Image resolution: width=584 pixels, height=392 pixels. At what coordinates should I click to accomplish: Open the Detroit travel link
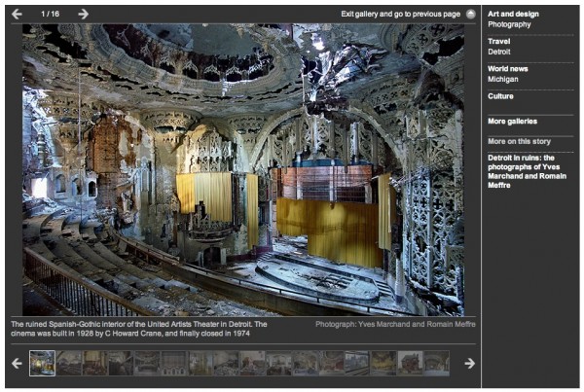[x=499, y=52]
